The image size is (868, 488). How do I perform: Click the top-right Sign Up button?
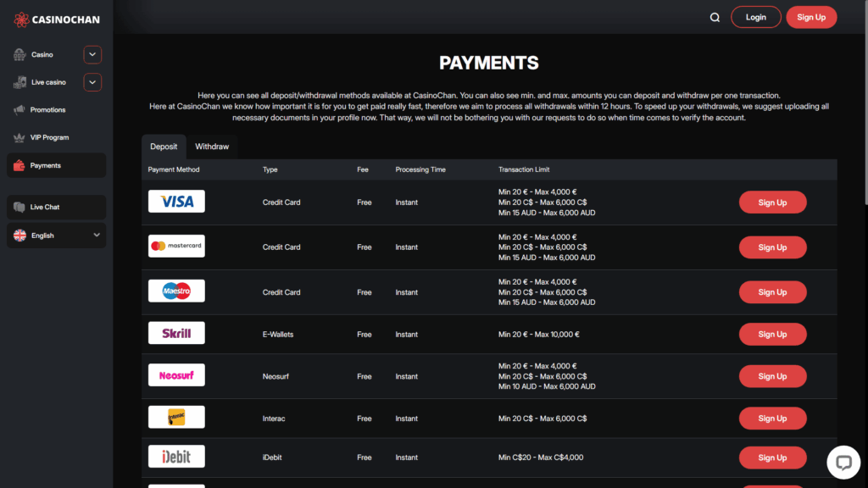[811, 16]
